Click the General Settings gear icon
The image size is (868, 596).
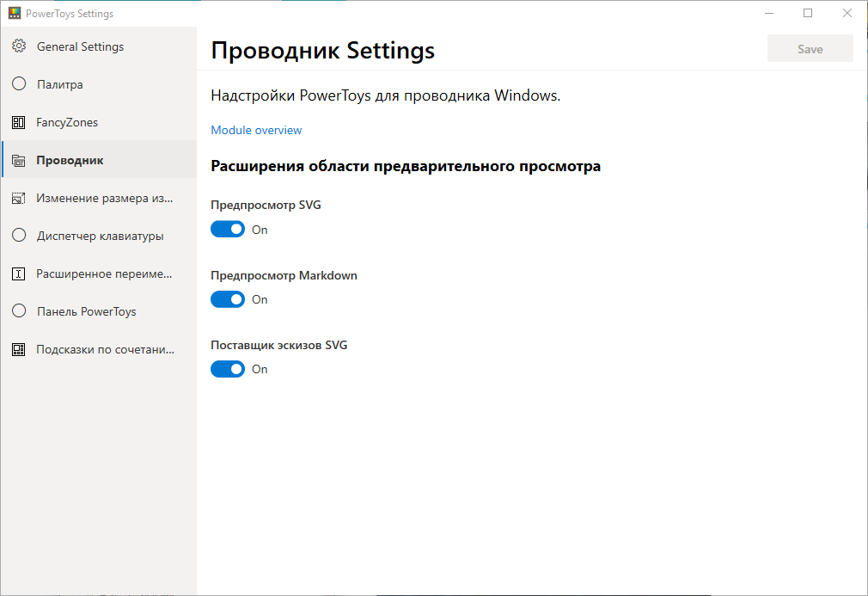click(x=19, y=46)
